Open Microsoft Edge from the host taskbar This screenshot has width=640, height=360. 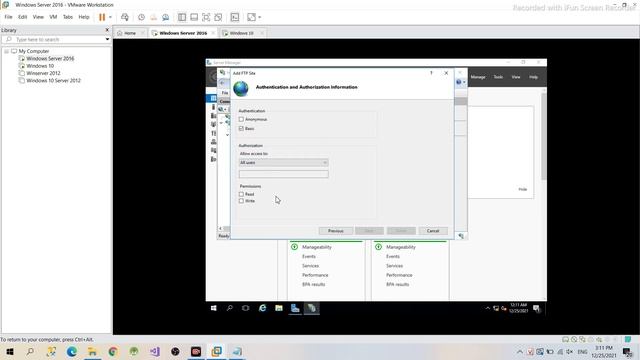[72, 351]
